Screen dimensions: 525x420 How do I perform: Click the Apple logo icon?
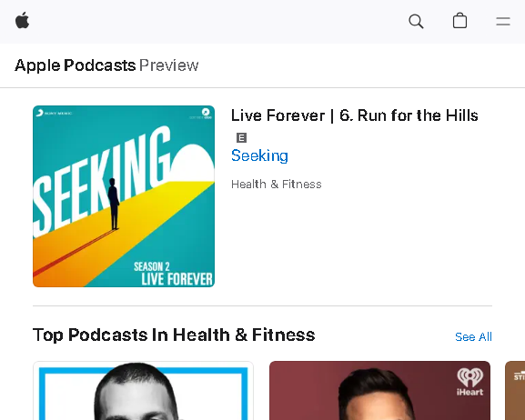tap(22, 21)
